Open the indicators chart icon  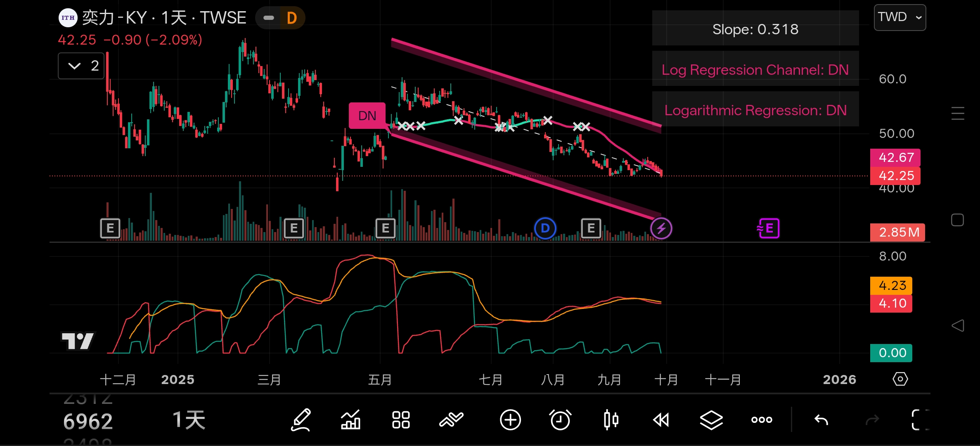pyautogui.click(x=350, y=420)
